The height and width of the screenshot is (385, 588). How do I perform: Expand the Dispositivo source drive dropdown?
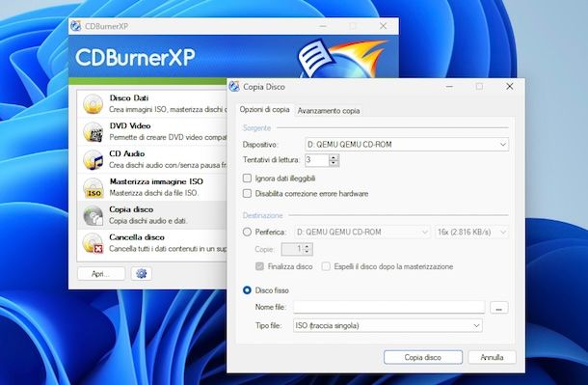(x=502, y=145)
